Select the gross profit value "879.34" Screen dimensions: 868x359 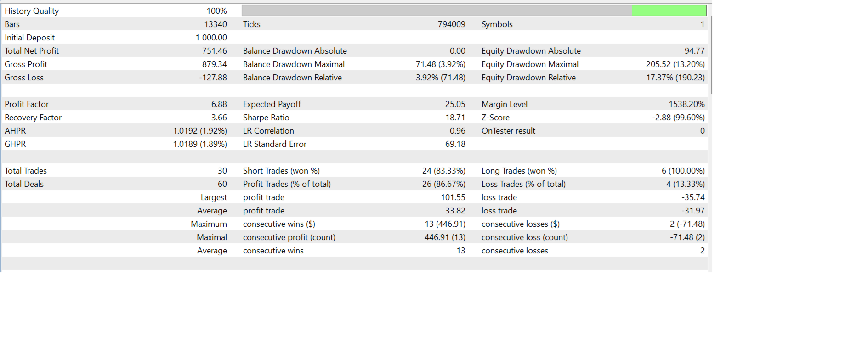(x=214, y=64)
